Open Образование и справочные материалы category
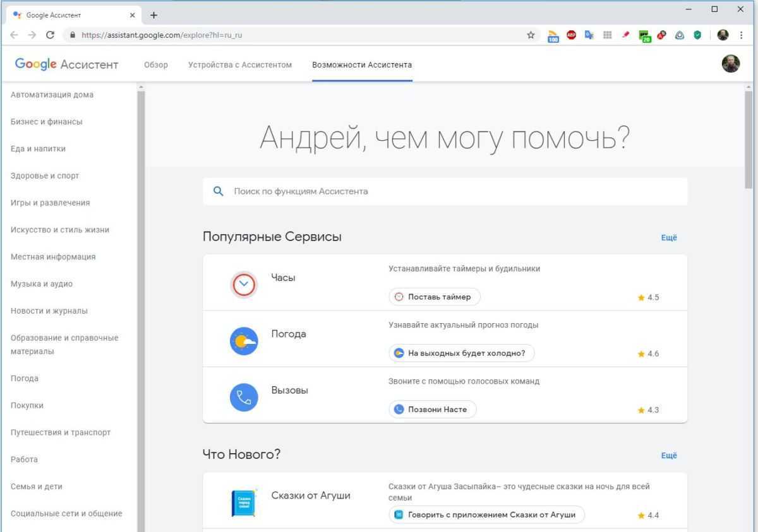This screenshot has height=532, width=758. [x=64, y=345]
